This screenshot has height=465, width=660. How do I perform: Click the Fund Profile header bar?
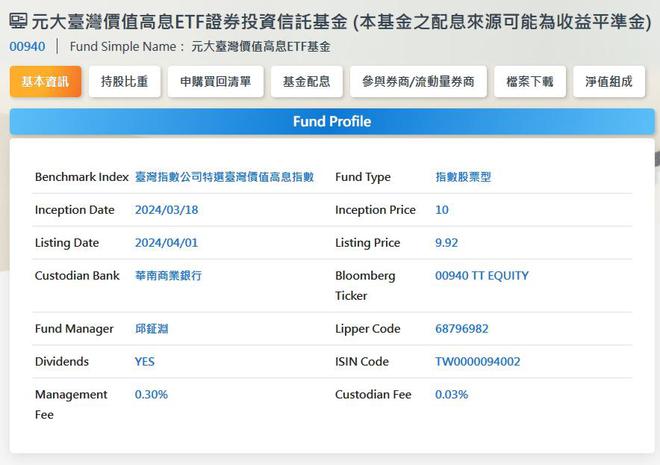[x=332, y=122]
